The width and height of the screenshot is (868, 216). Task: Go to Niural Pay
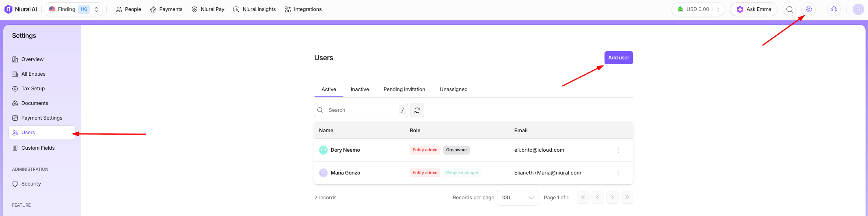[208, 9]
